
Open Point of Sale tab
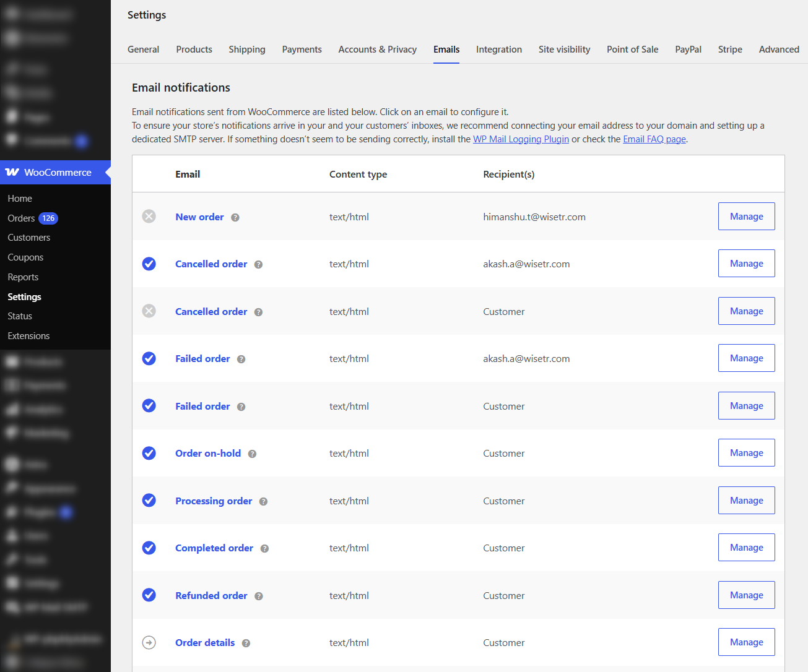[x=632, y=50]
